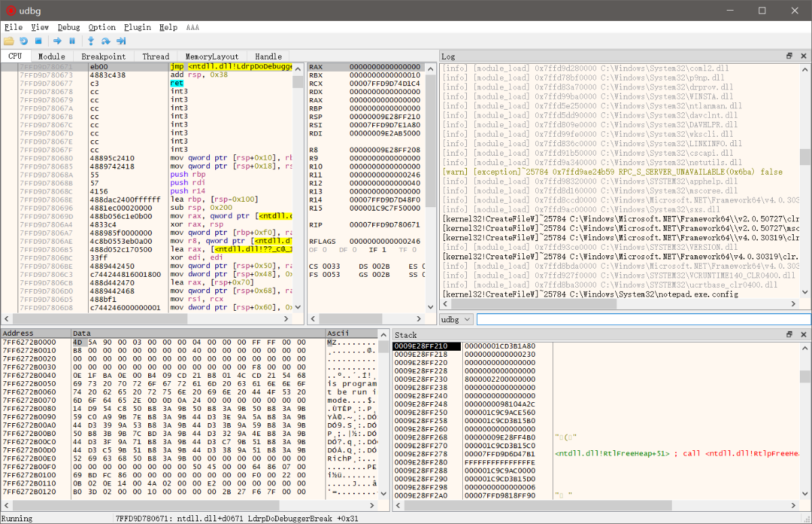Select disassembly address 7FFD9D780680
Screen dimensions: 812x524
pos(45,158)
